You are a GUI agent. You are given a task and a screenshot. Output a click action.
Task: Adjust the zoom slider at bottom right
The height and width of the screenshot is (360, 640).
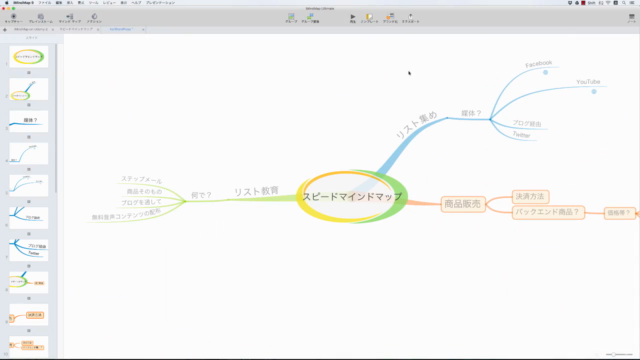(619, 354)
